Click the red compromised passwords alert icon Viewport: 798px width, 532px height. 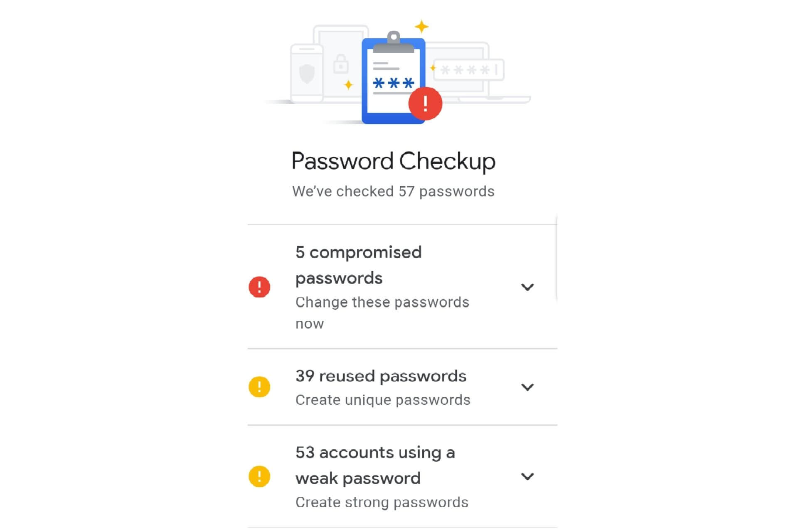pos(260,287)
